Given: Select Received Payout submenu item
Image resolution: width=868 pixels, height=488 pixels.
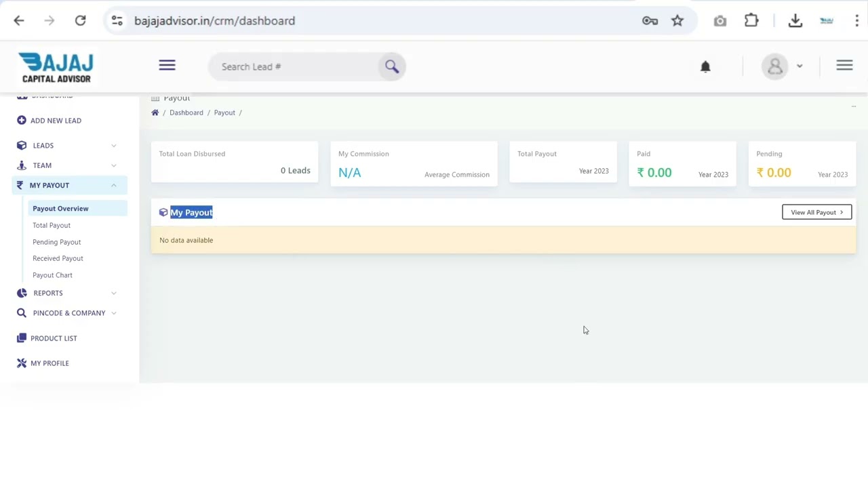Looking at the screenshot, I should [58, 258].
